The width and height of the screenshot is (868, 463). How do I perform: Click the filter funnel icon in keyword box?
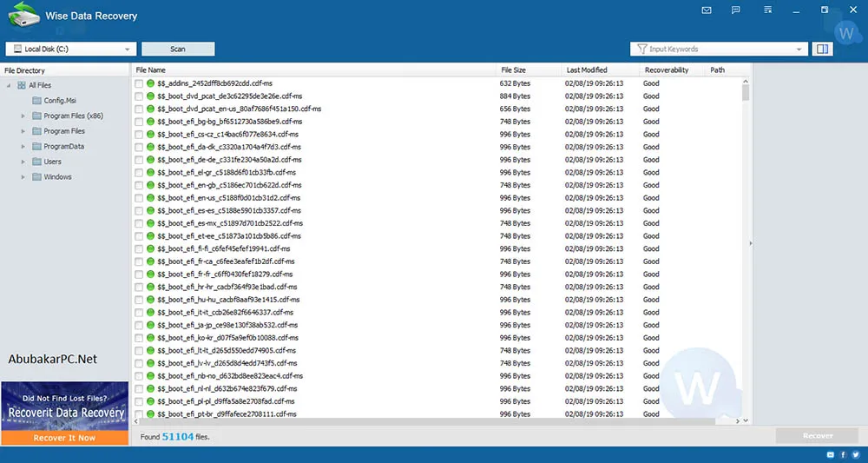point(641,49)
